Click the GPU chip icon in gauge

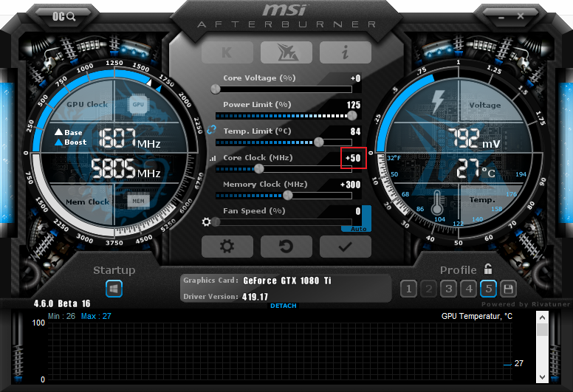click(x=138, y=105)
